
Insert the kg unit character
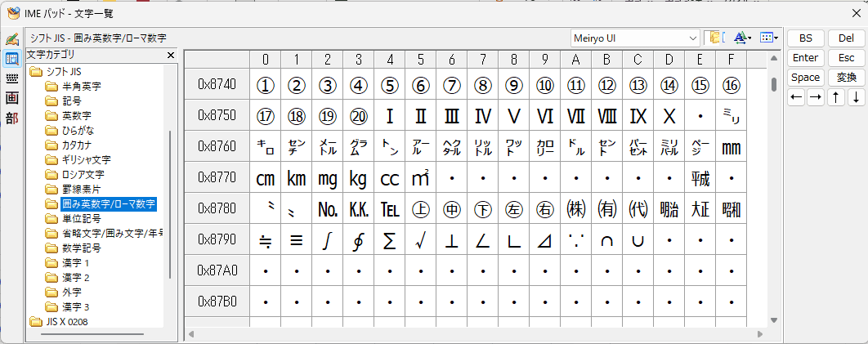[359, 177]
